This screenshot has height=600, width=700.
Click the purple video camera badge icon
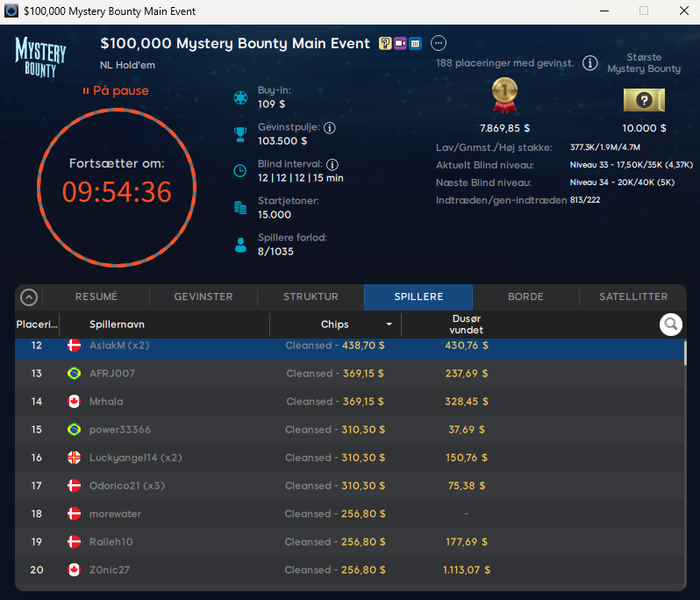[400, 44]
